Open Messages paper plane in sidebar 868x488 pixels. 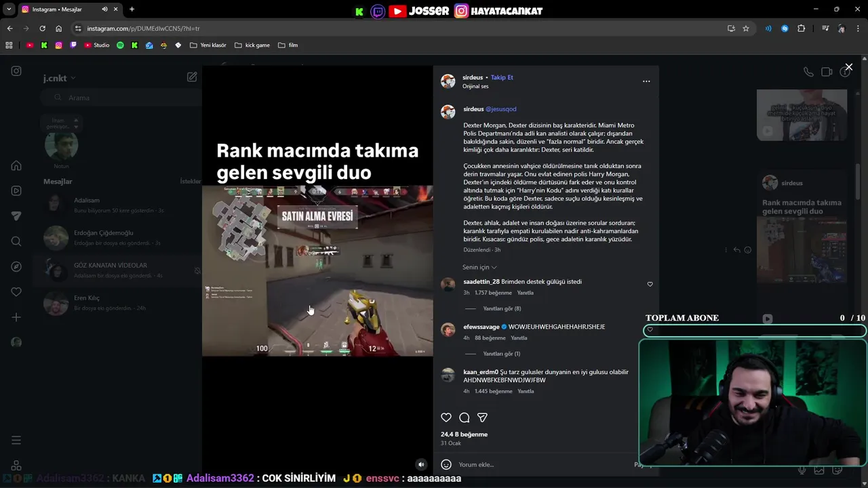click(x=16, y=216)
